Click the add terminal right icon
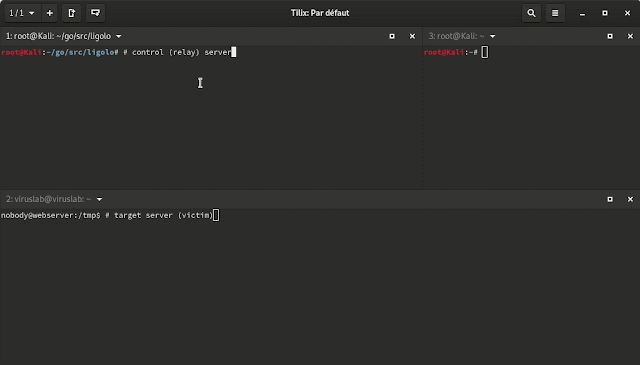Image resolution: width=640 pixels, height=365 pixels. 71,13
